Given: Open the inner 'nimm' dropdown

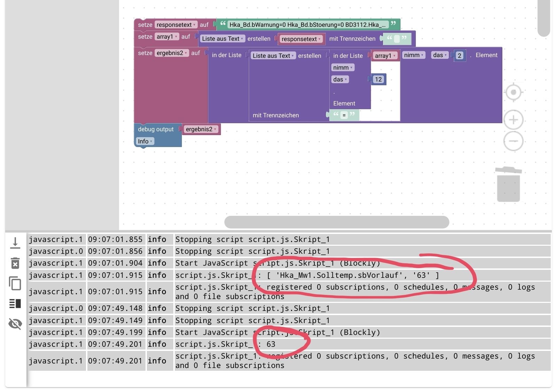Looking at the screenshot, I should click(x=343, y=68).
